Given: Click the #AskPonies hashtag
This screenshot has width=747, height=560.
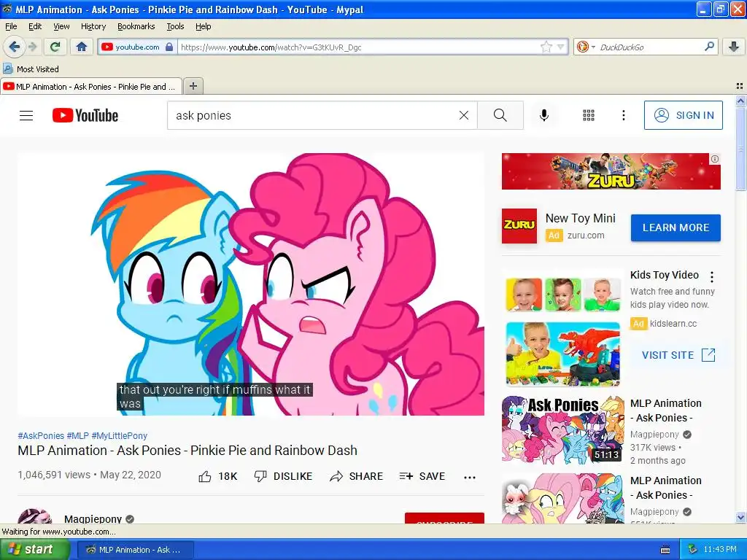Looking at the screenshot, I should pos(41,436).
